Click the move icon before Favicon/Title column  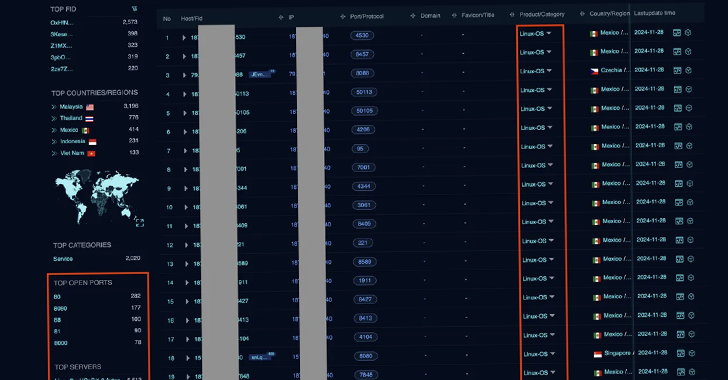click(x=454, y=15)
